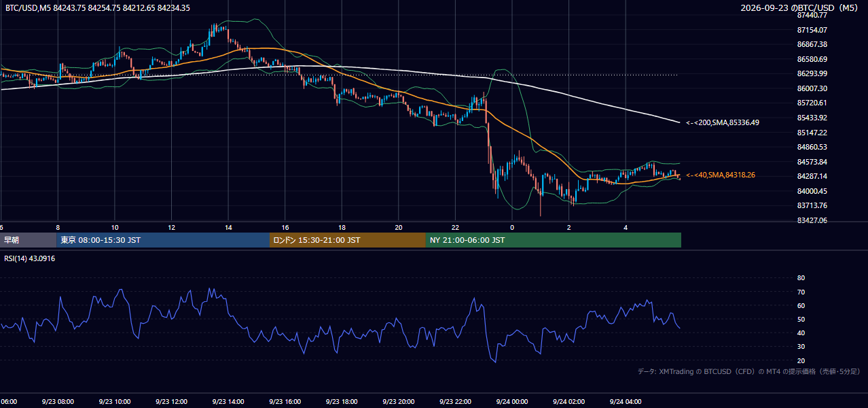Click hour label 4 under price chart

coord(626,227)
